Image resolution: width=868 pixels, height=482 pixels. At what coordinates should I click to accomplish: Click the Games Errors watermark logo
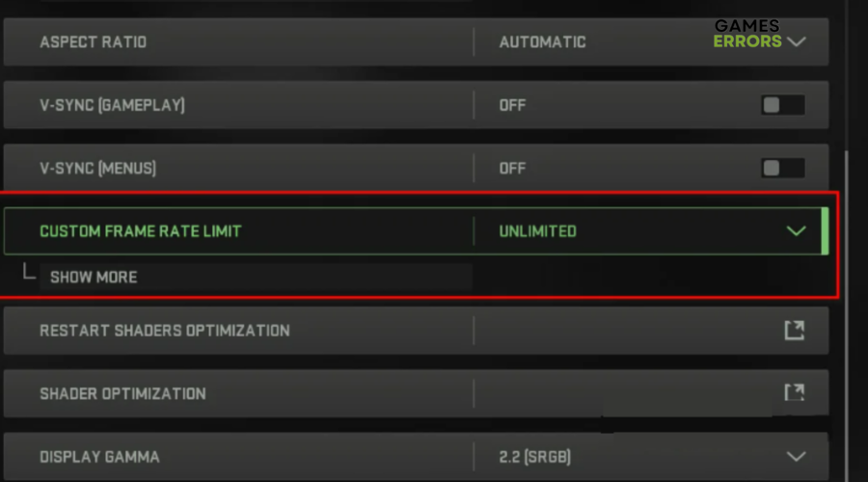coord(747,34)
